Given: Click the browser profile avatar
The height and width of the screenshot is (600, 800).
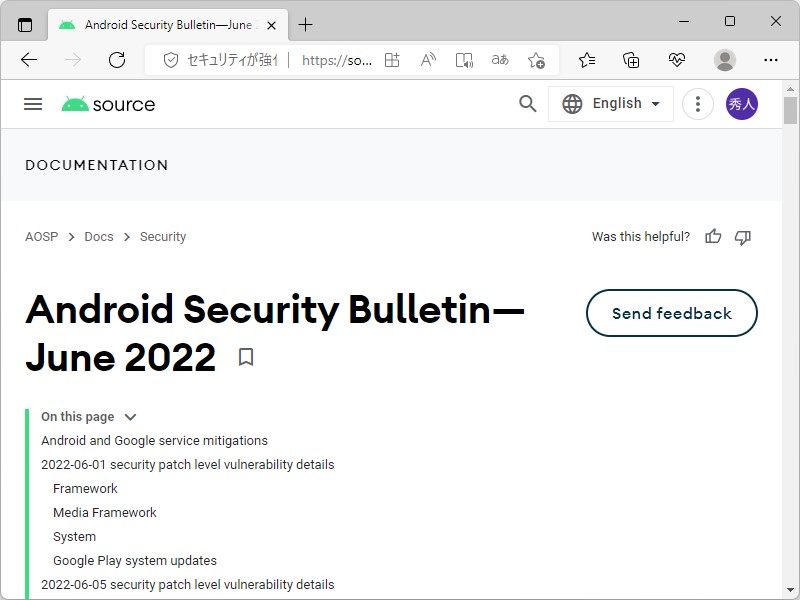Looking at the screenshot, I should tap(724, 60).
